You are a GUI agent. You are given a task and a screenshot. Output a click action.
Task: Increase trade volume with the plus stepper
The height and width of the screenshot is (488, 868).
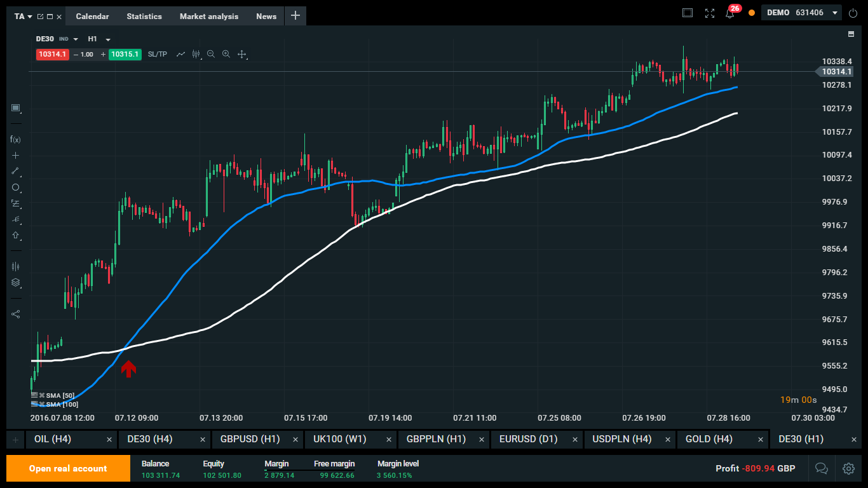(103, 55)
